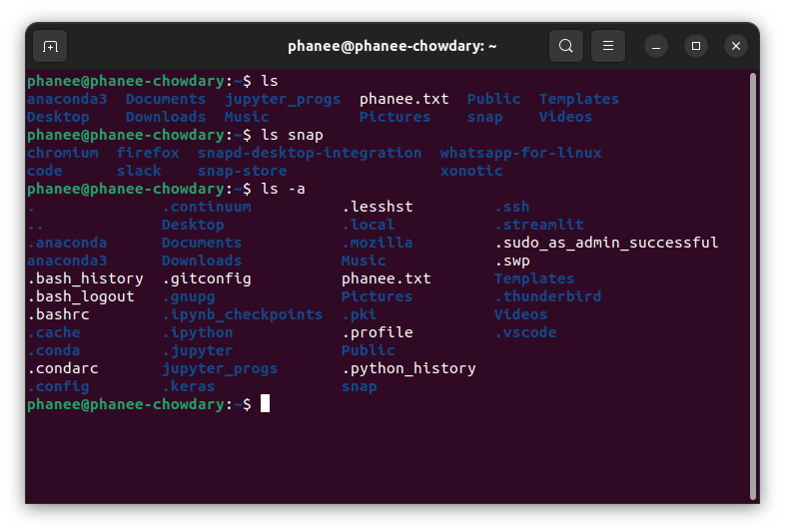This screenshot has width=785, height=532.
Task: Select the firefox directory name
Action: pyautogui.click(x=148, y=153)
